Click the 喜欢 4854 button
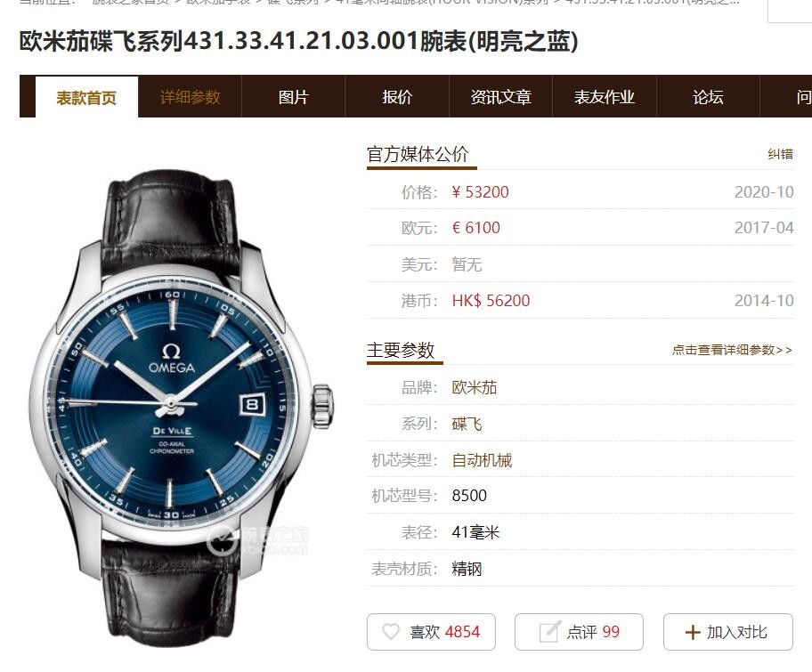 pyautogui.click(x=431, y=632)
